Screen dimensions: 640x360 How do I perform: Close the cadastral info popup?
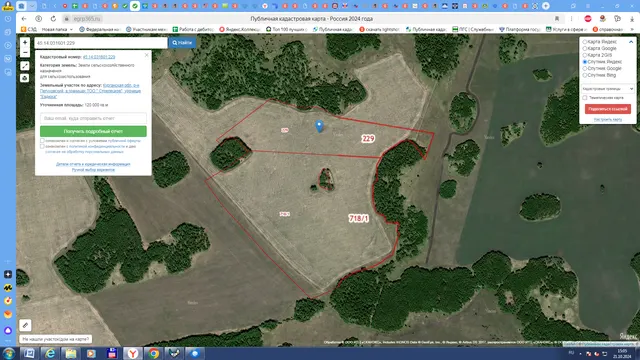pos(147,55)
